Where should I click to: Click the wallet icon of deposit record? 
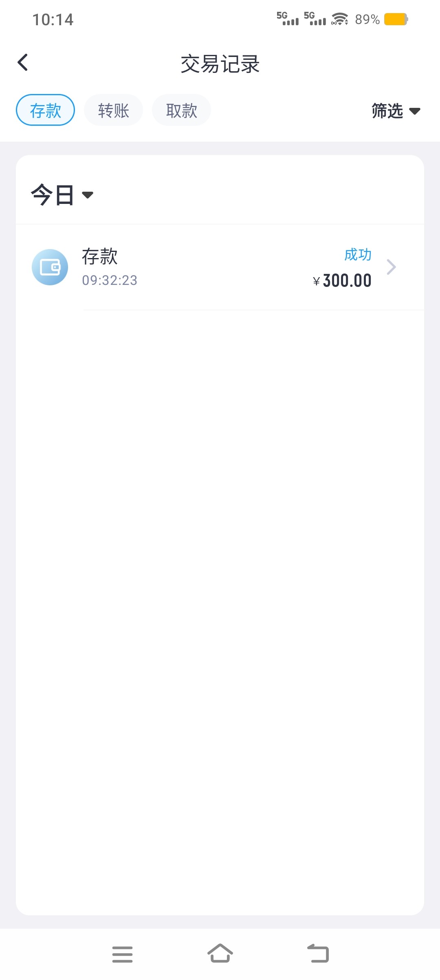[50, 267]
